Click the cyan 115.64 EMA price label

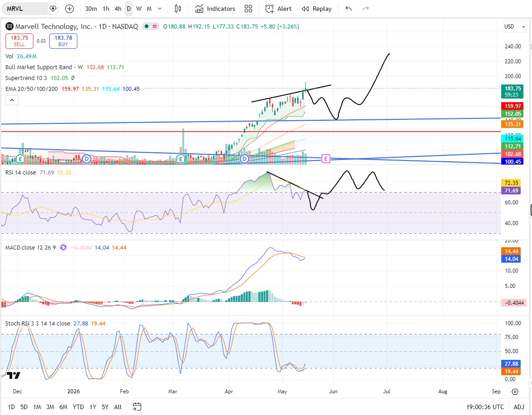pos(512,138)
